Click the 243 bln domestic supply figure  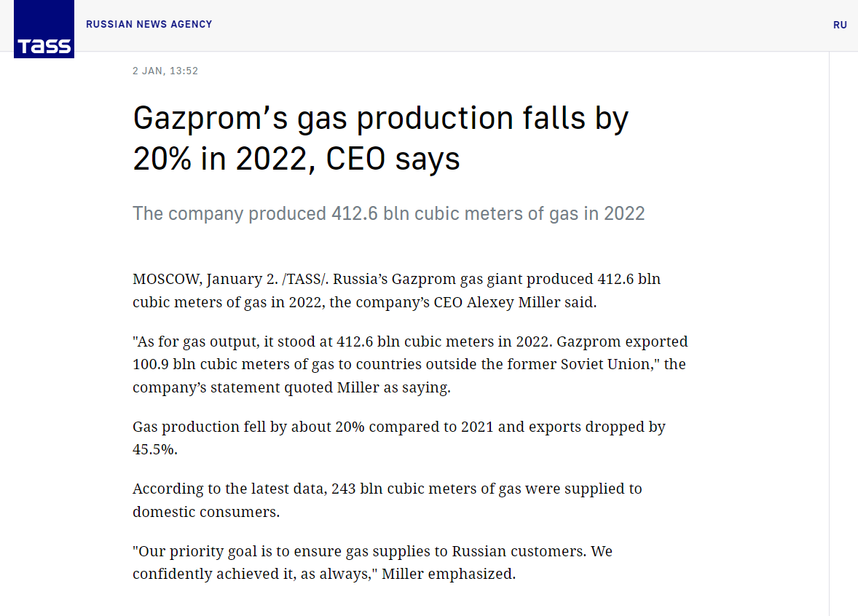click(355, 489)
